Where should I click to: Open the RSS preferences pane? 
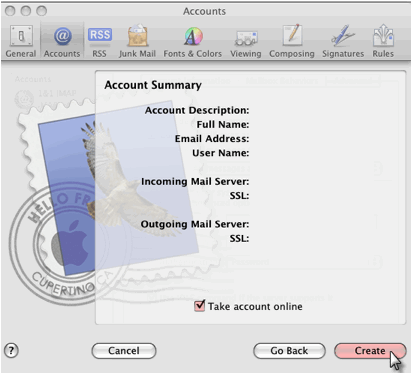click(x=99, y=41)
